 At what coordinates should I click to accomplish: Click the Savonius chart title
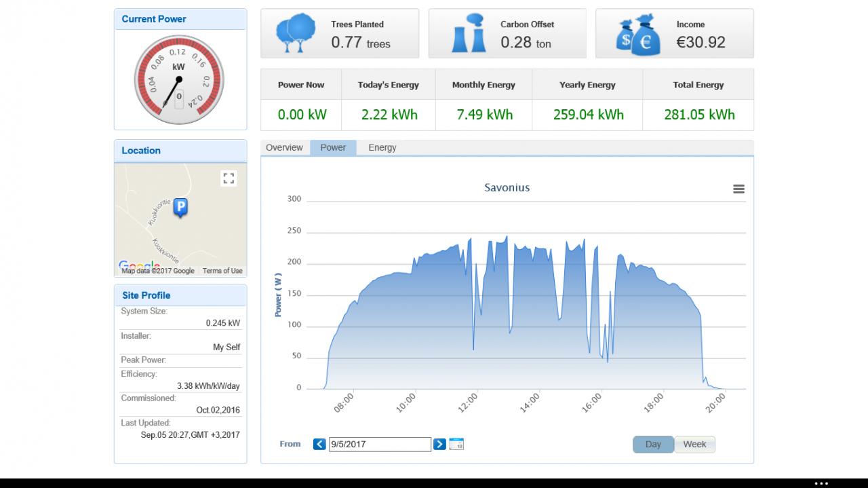(507, 187)
